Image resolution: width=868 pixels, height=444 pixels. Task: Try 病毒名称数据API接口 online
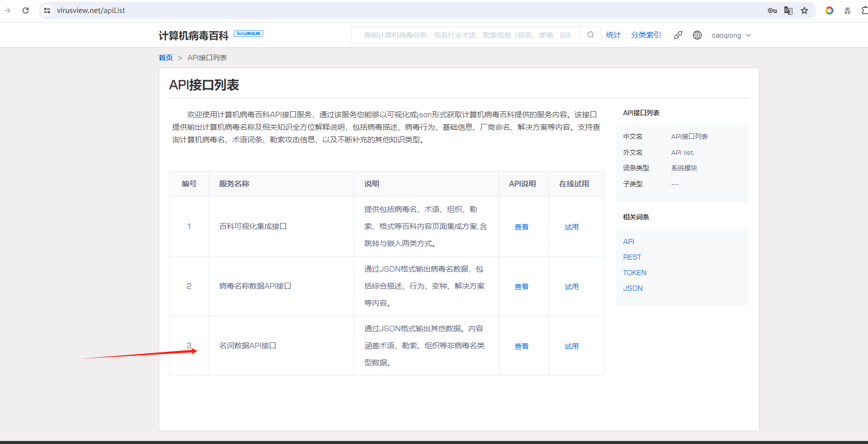[572, 287]
